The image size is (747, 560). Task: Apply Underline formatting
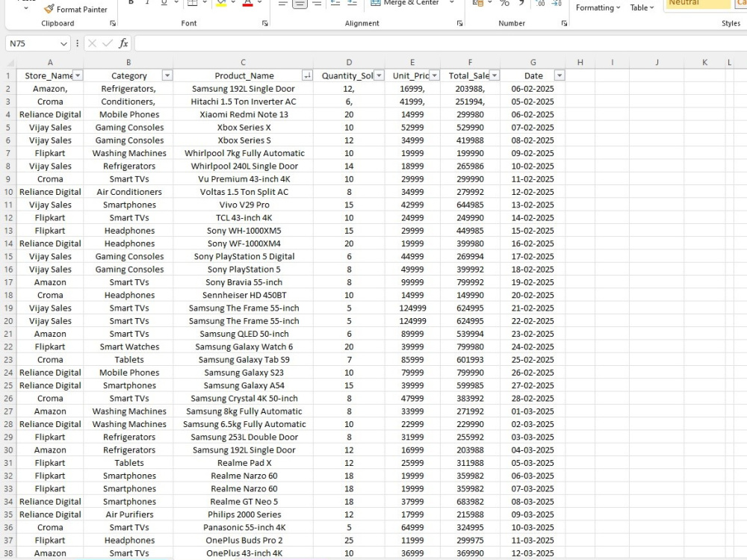[x=164, y=2]
